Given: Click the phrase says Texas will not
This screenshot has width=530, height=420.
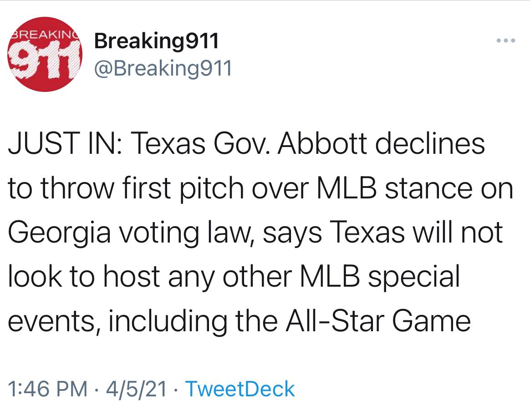Looking at the screenshot, I should pos(382,233).
